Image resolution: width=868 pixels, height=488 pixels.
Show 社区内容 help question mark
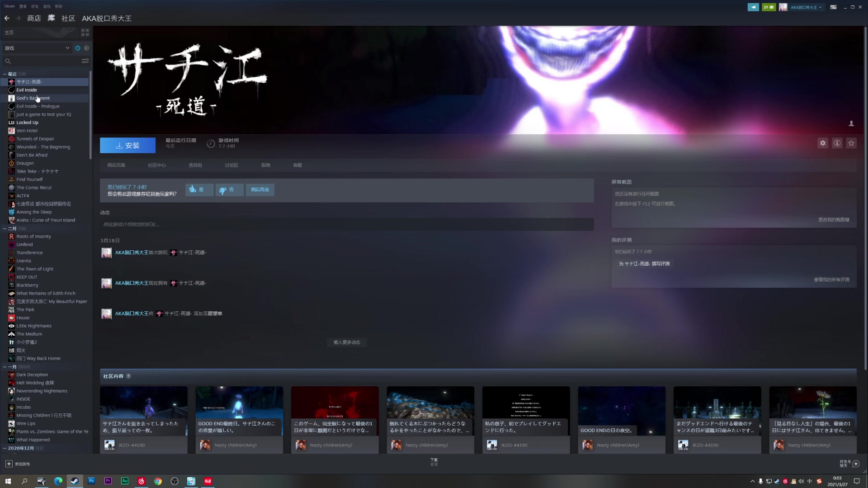click(x=128, y=376)
